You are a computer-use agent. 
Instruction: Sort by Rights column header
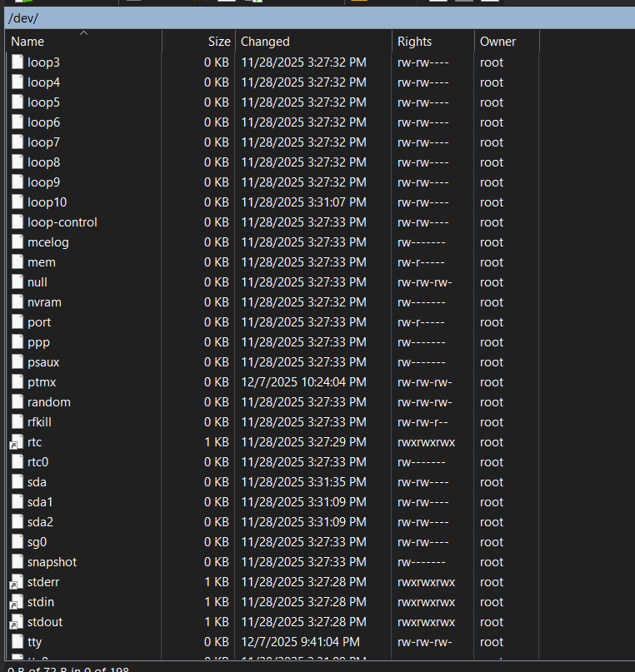[x=414, y=42]
